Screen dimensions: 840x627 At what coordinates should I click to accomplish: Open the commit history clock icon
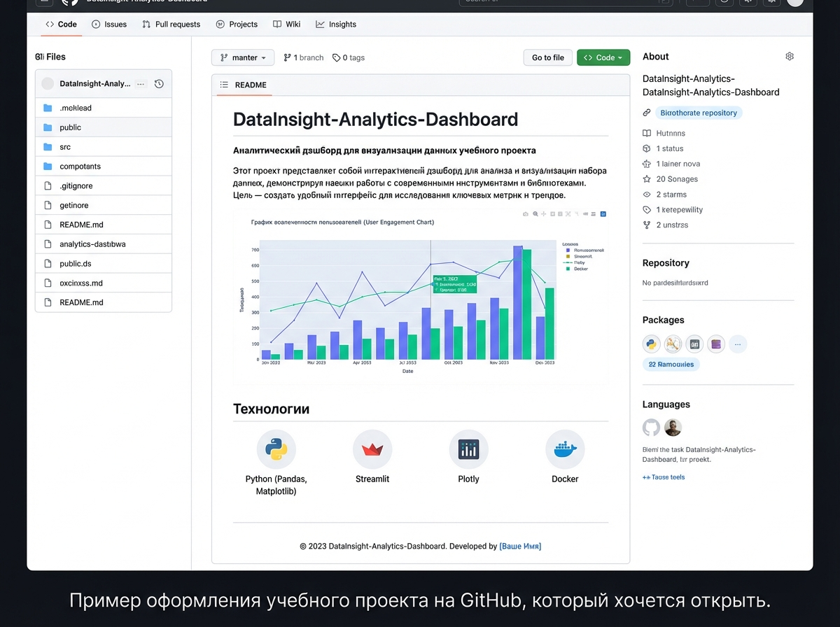[159, 84]
